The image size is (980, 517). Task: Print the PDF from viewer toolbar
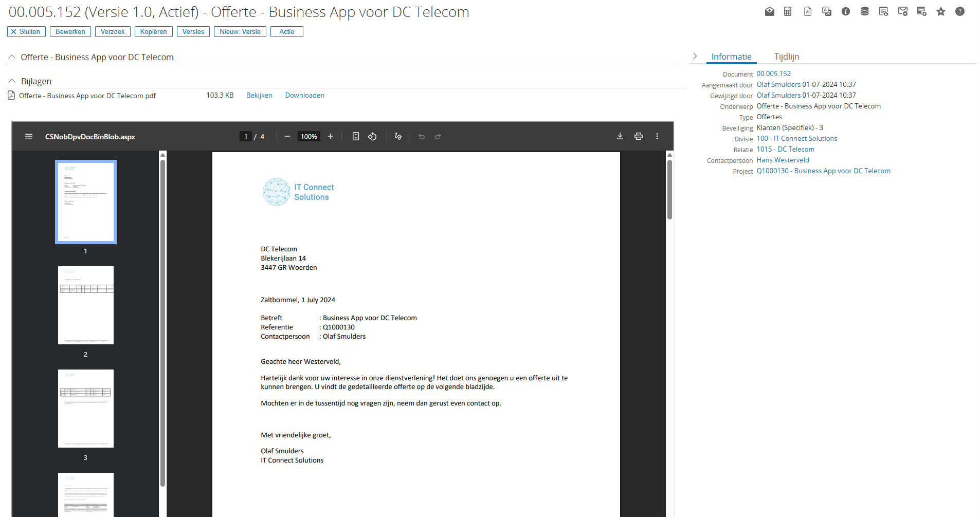639,136
